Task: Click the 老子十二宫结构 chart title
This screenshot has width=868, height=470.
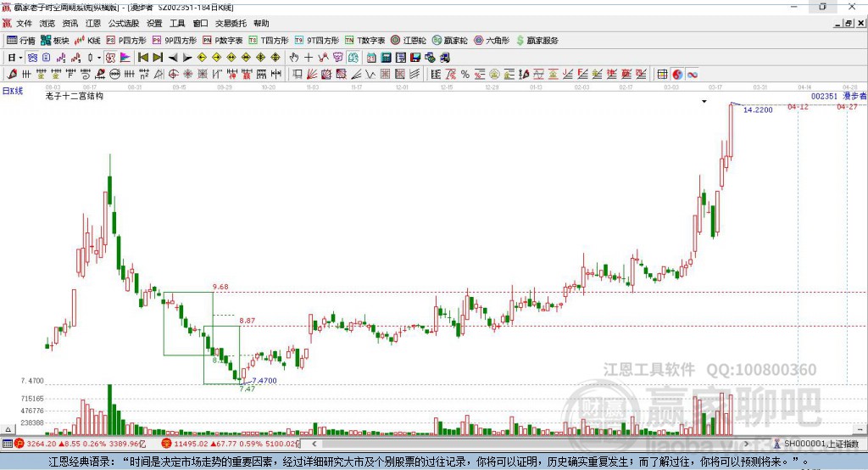Action: point(75,96)
